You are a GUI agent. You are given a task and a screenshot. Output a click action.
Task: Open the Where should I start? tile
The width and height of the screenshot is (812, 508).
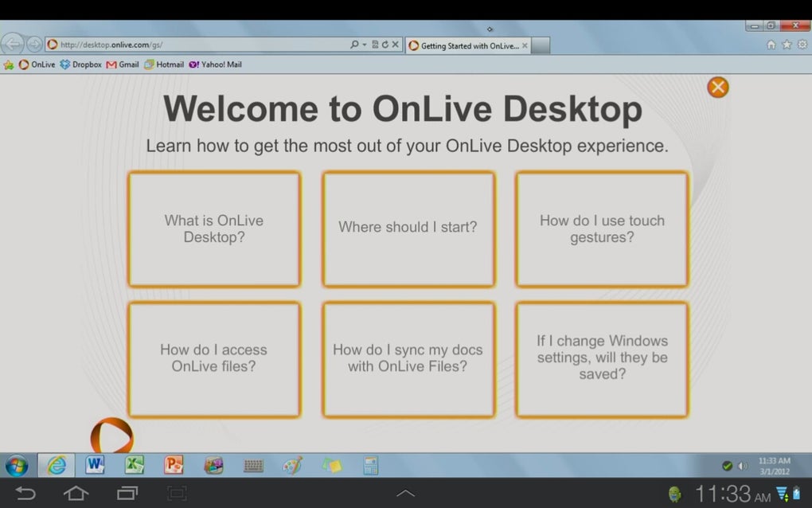[x=408, y=229]
